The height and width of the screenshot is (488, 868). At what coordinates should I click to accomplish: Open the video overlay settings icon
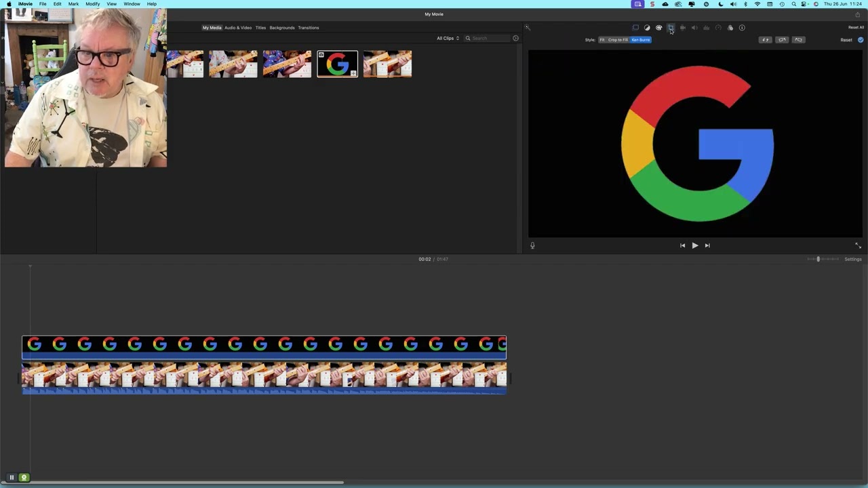point(635,28)
